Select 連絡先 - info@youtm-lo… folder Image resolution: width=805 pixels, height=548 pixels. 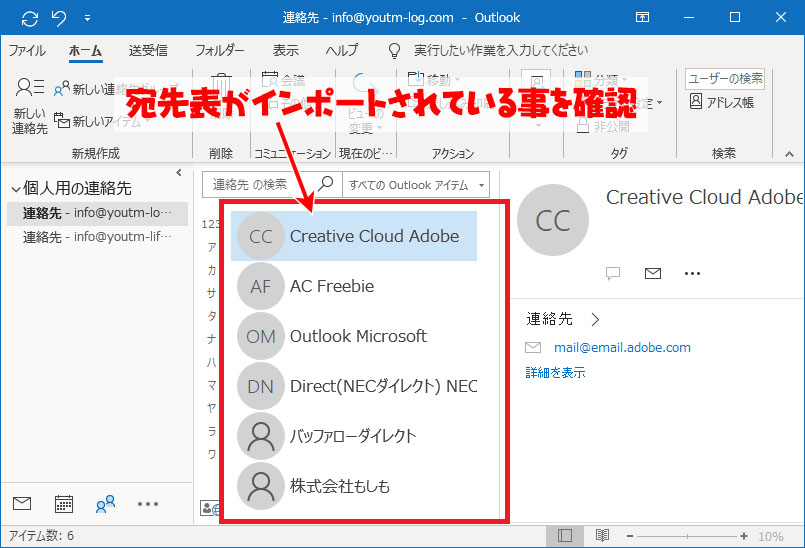pyautogui.click(x=98, y=213)
